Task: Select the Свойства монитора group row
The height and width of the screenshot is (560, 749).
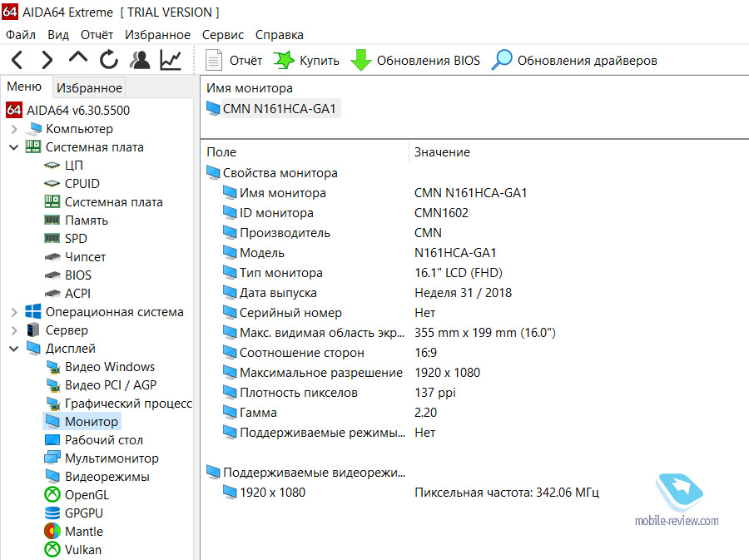Action: [272, 173]
